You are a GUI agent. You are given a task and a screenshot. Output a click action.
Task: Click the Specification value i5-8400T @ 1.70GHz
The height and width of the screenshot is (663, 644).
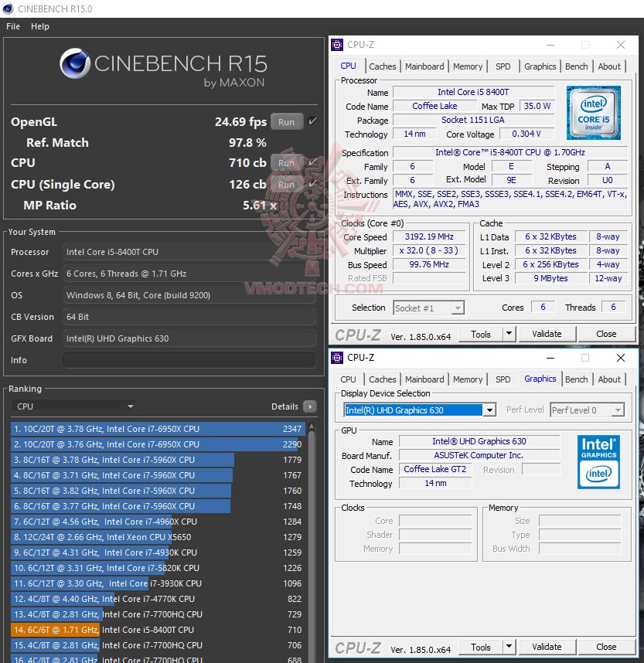click(x=510, y=152)
